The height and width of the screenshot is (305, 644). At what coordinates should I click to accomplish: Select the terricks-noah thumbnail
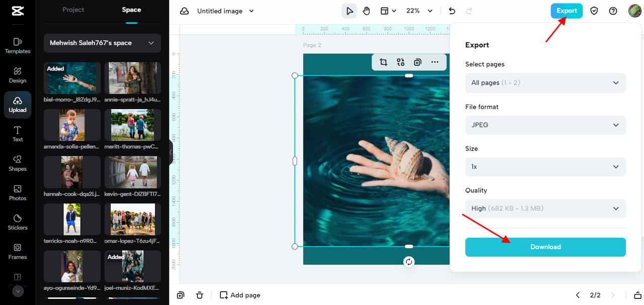72,219
